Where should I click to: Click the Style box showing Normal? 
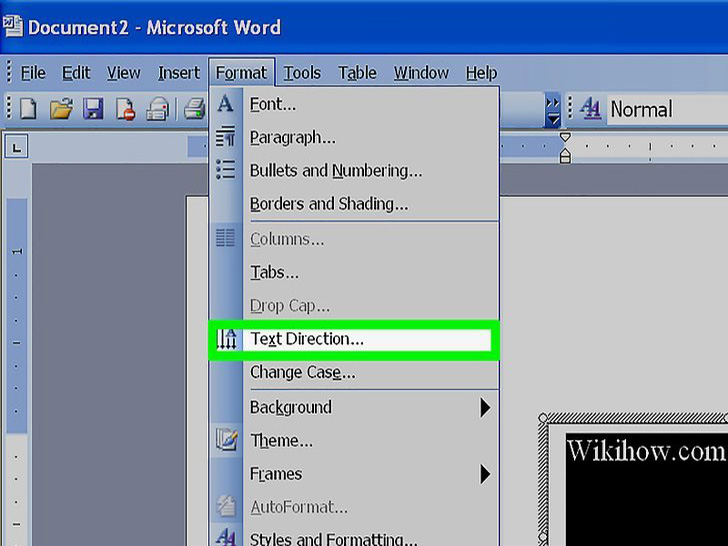click(x=668, y=110)
